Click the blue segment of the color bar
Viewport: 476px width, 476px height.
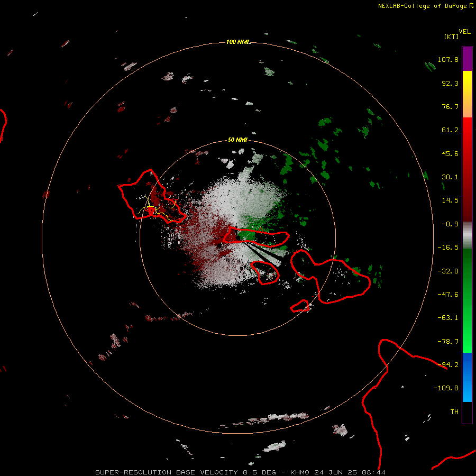[x=467, y=377]
